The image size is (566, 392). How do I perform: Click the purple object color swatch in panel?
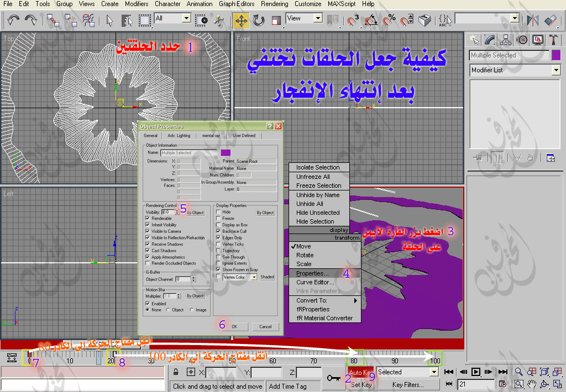556,55
